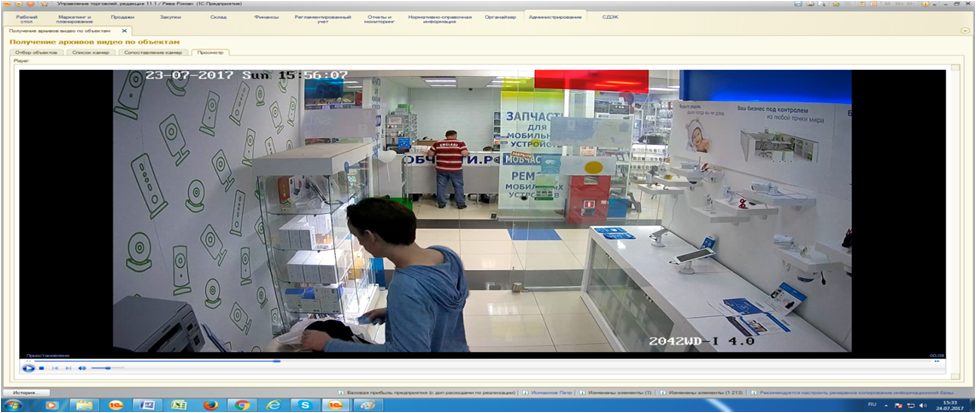Open Валовая прибыль предприятия notification

tap(427, 393)
